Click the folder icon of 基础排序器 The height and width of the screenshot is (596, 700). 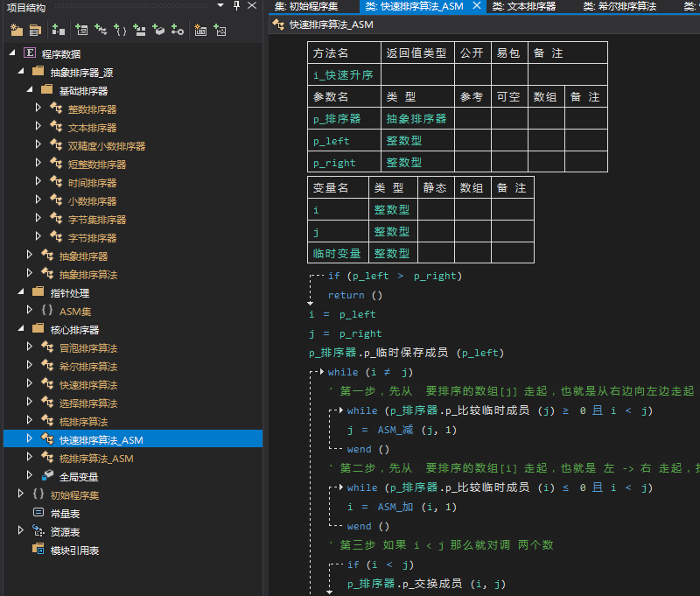pyautogui.click(x=47, y=90)
